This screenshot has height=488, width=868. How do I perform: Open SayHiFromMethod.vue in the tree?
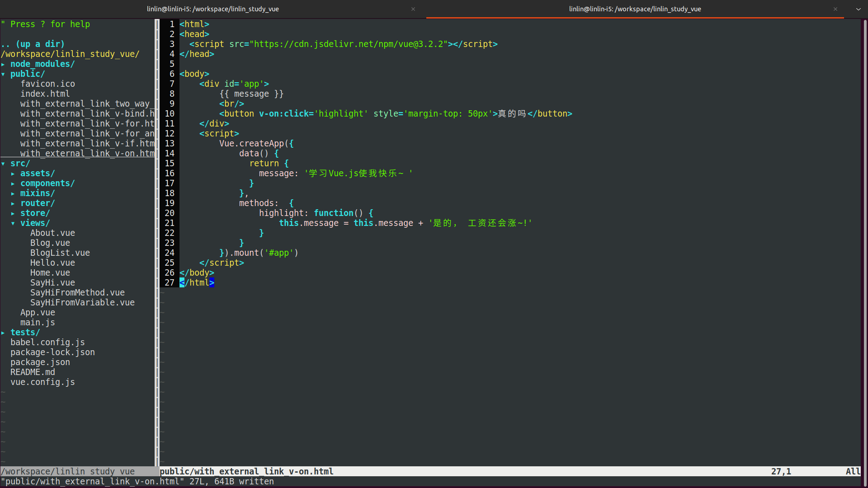[77, 293]
